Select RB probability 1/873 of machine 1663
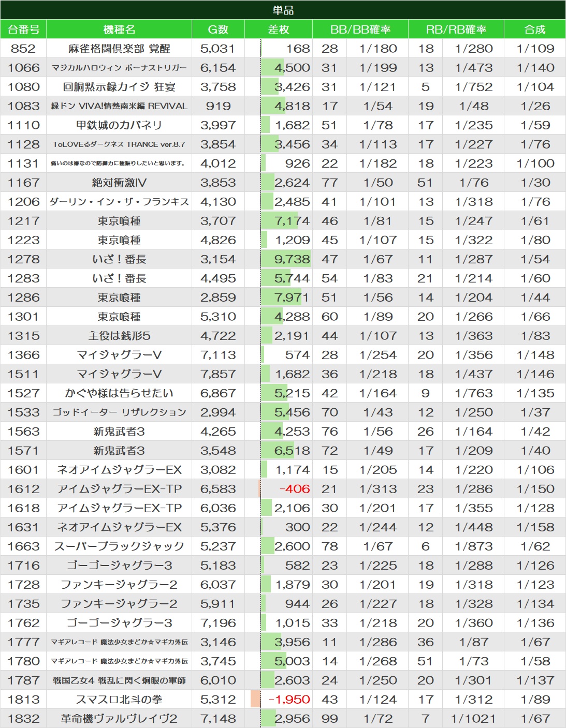The image size is (566, 728). coord(473,546)
